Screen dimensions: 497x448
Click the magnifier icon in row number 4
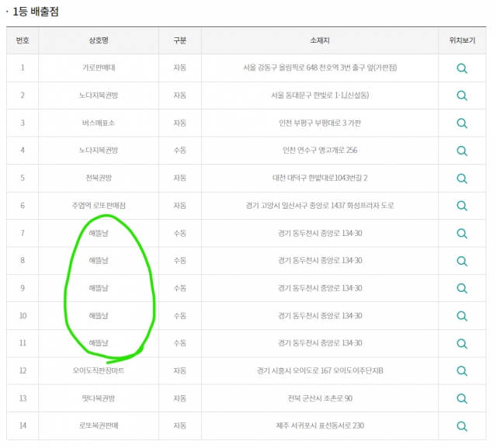pyautogui.click(x=462, y=151)
